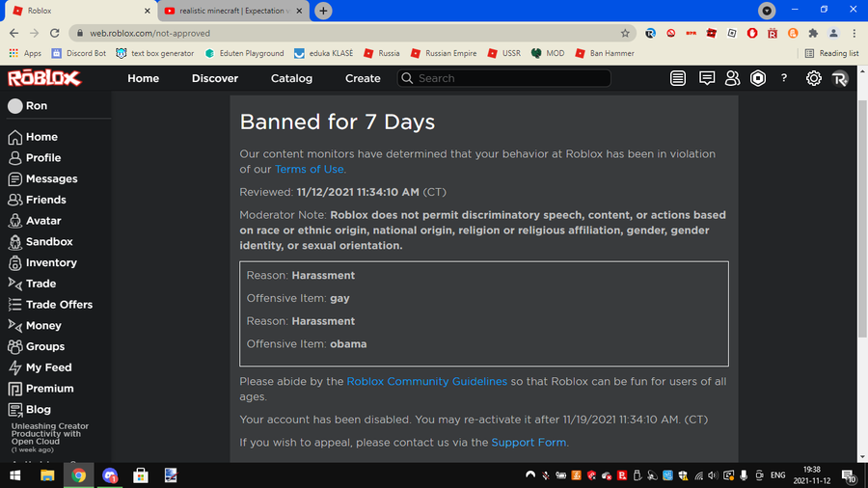Go back with the browser back arrow
Viewport: 868px width, 488px height.
(x=14, y=33)
